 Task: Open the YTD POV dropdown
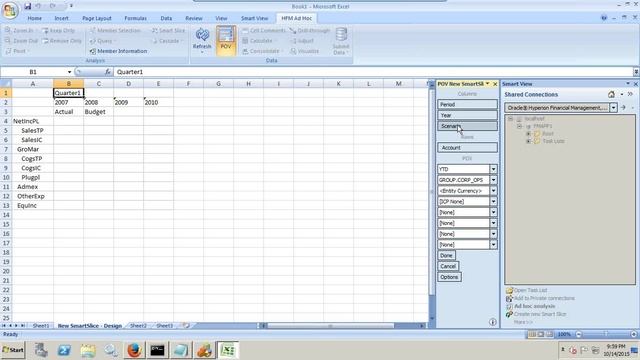point(493,169)
